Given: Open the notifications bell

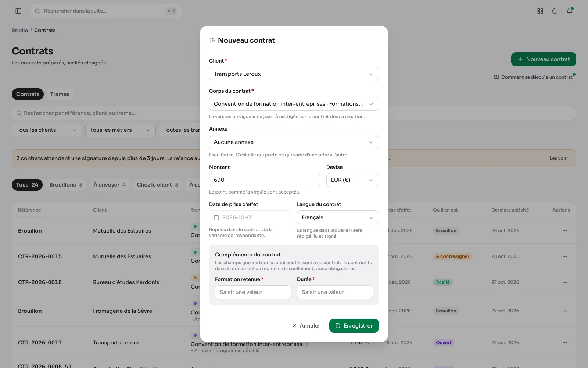Looking at the screenshot, I should [570, 11].
